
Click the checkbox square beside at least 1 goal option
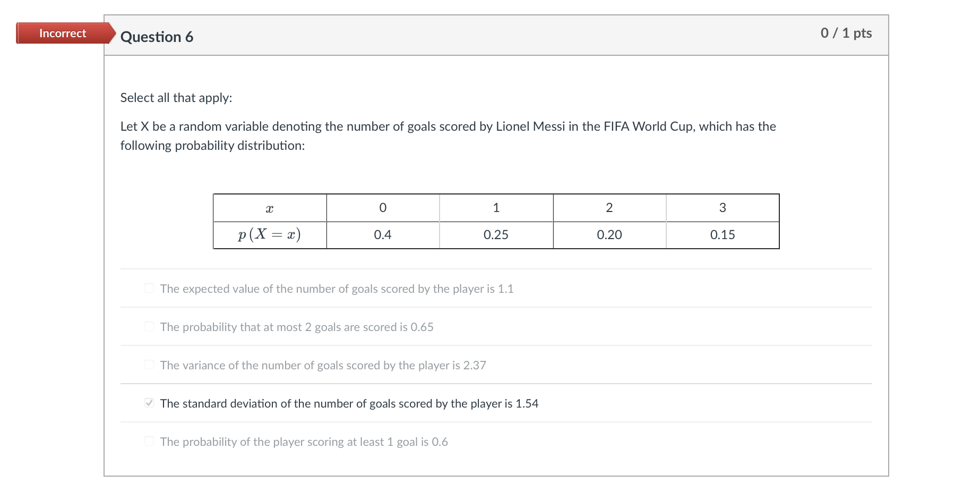[x=149, y=441]
